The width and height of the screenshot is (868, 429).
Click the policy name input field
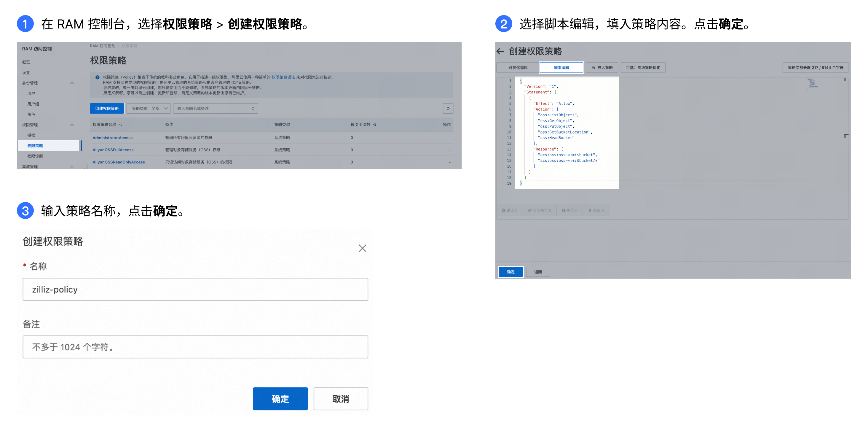195,289
